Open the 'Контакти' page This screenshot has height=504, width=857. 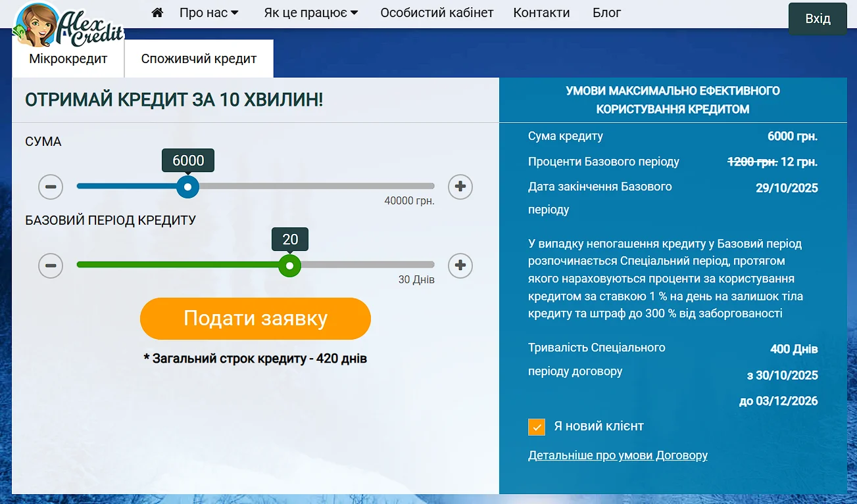tap(541, 12)
